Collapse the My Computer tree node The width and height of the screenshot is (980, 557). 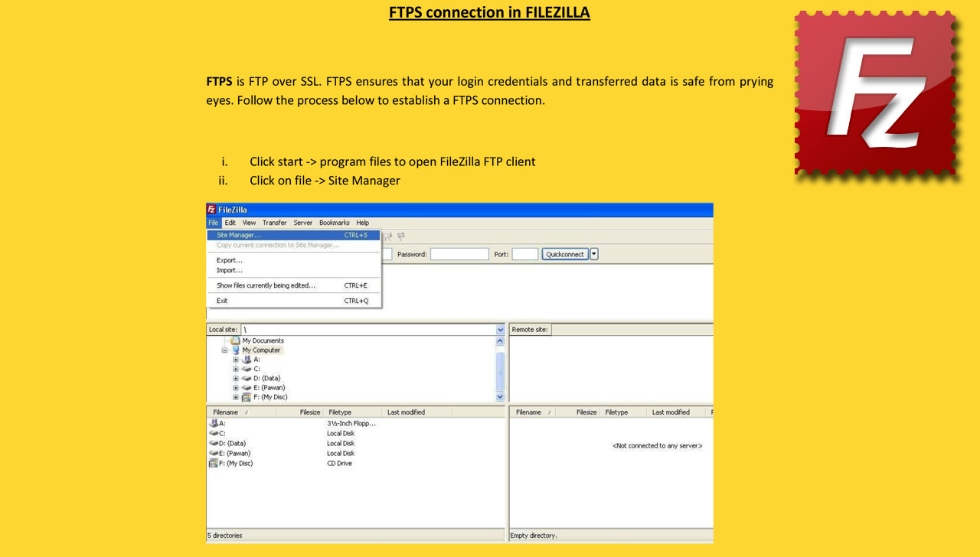click(x=226, y=350)
